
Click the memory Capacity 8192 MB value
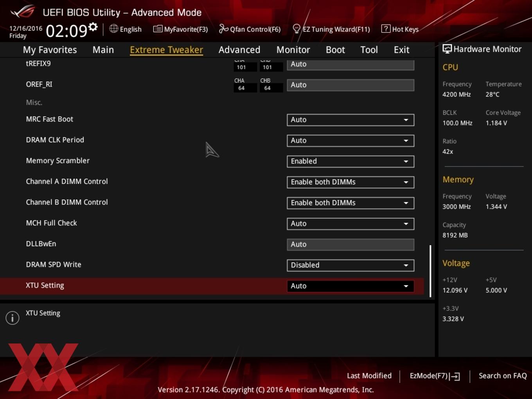[x=455, y=235]
